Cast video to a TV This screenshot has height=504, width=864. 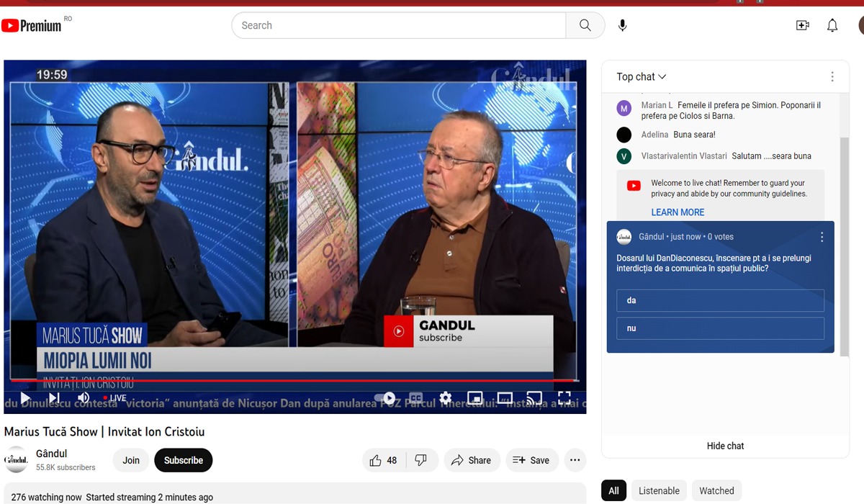(534, 397)
